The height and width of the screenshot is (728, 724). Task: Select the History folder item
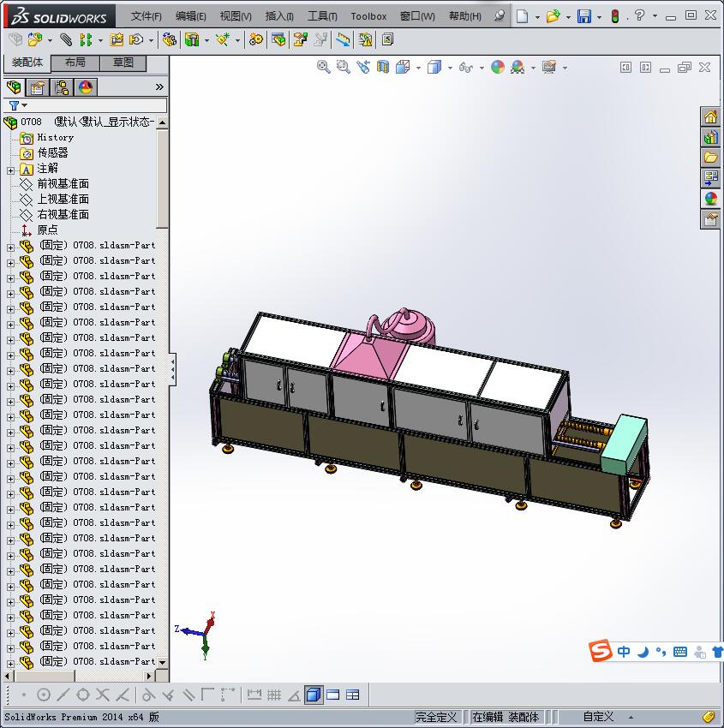[x=55, y=138]
